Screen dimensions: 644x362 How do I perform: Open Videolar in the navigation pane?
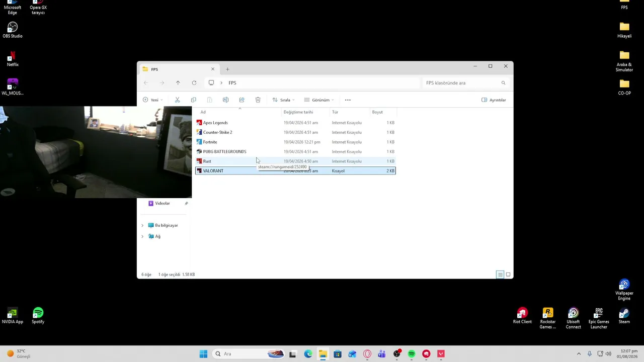point(163,203)
